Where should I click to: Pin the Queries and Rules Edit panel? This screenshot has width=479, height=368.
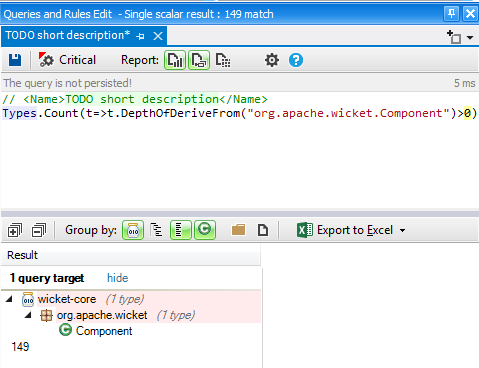pos(451,14)
